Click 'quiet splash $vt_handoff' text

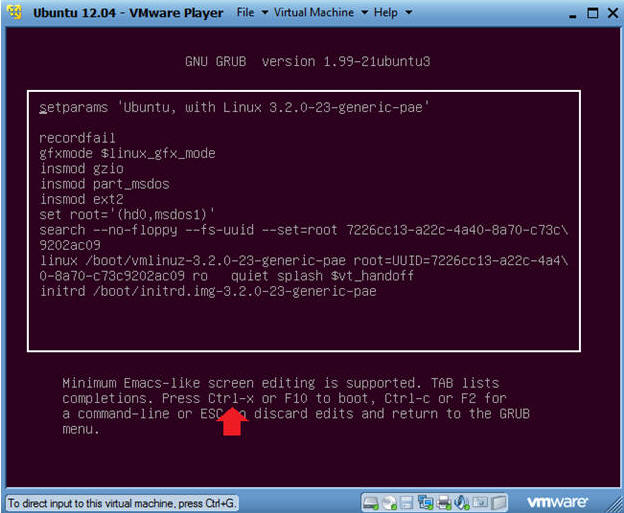click(322, 275)
